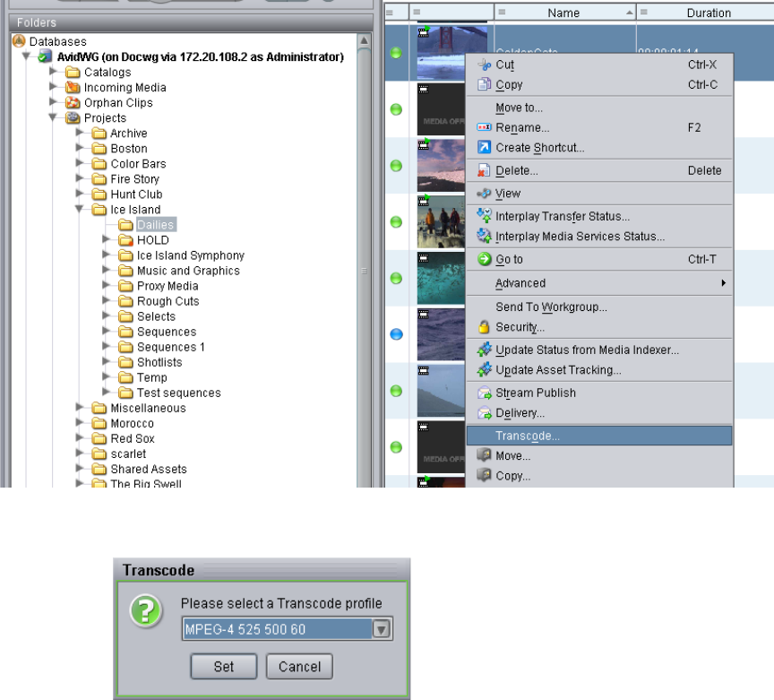Click the Create Shortcut arrow icon
Screen dimensions: 774x700
(x=485, y=147)
